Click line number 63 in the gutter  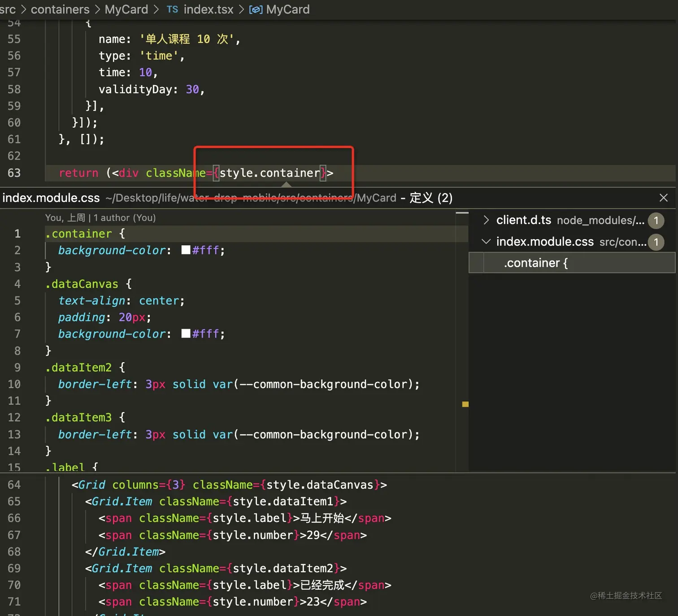coord(14,173)
